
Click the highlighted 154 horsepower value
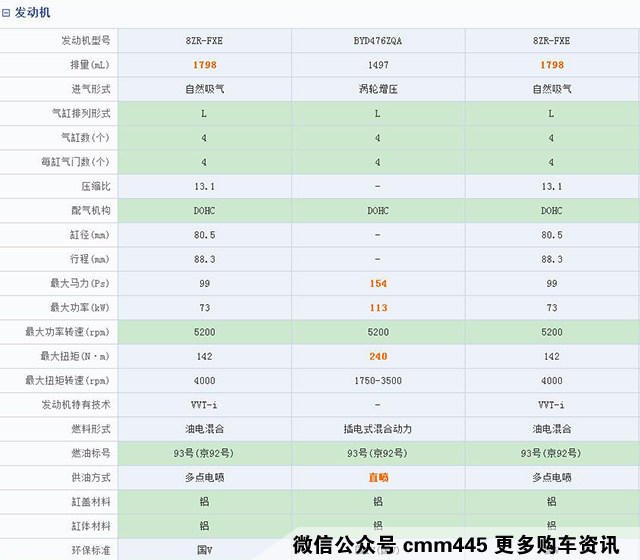[x=378, y=284]
